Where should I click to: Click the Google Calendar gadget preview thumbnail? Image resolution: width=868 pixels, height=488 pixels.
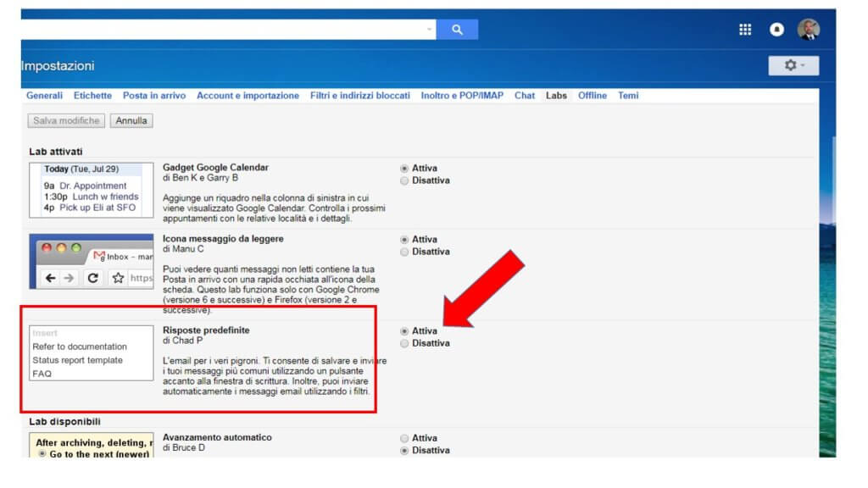click(92, 190)
